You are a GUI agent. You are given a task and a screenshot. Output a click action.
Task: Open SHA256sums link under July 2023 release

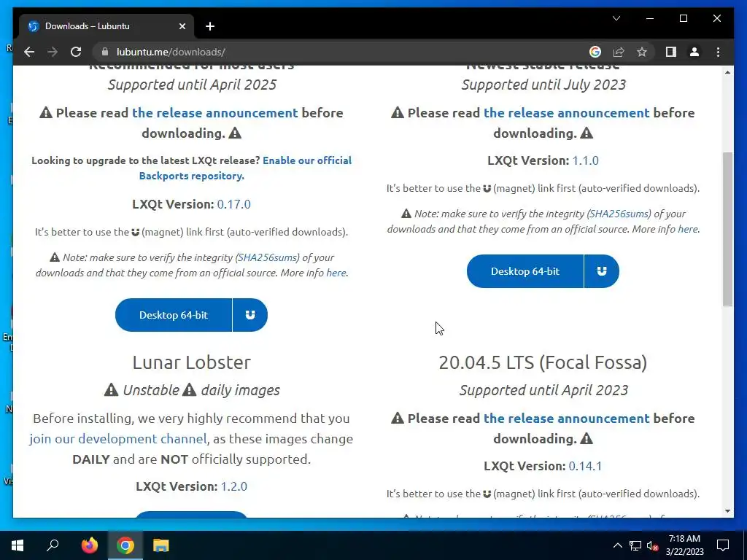[x=619, y=214]
